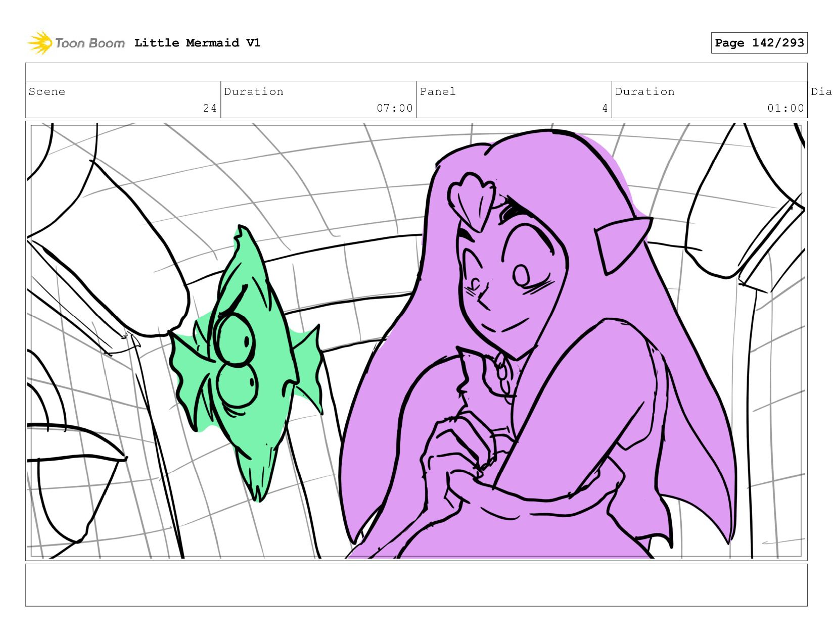The width and height of the screenshot is (834, 644).
Task: Click the 'Page 142/293' page indicator
Action: tap(759, 43)
